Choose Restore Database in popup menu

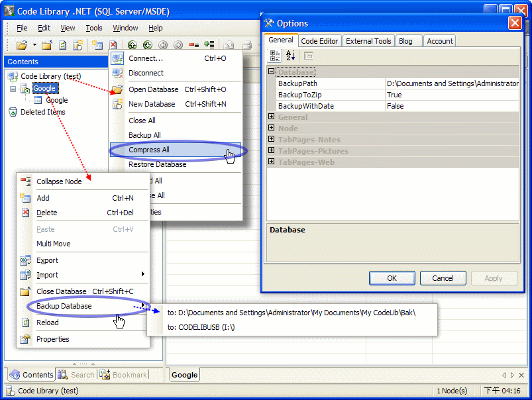pos(176,164)
